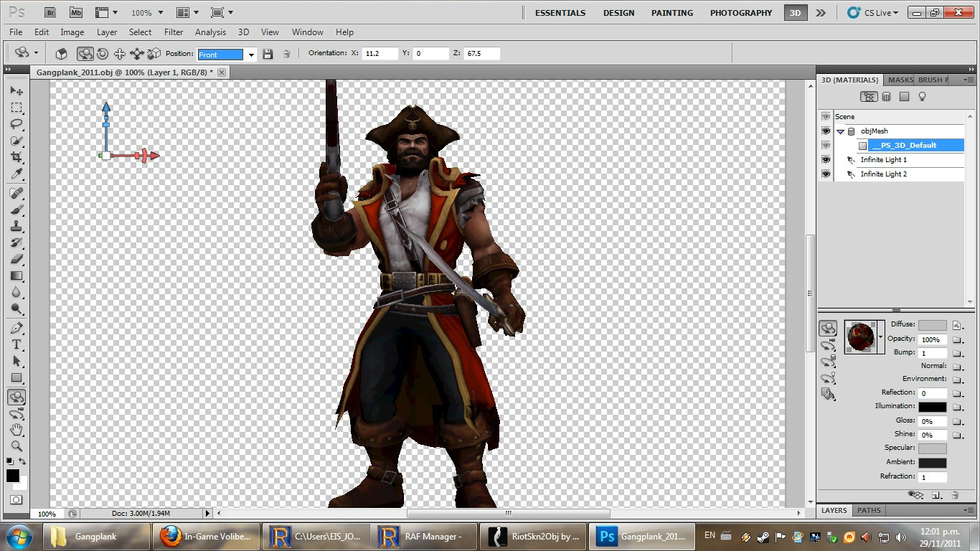This screenshot has width=980, height=551.
Task: Open the CS Live dropdown
Action: [x=873, y=12]
